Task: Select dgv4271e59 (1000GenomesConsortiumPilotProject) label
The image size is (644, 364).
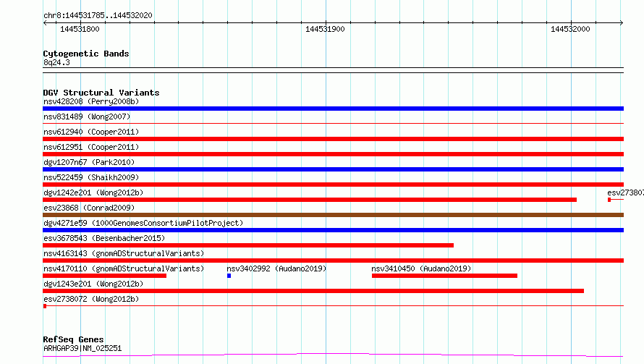Action: [x=143, y=223]
